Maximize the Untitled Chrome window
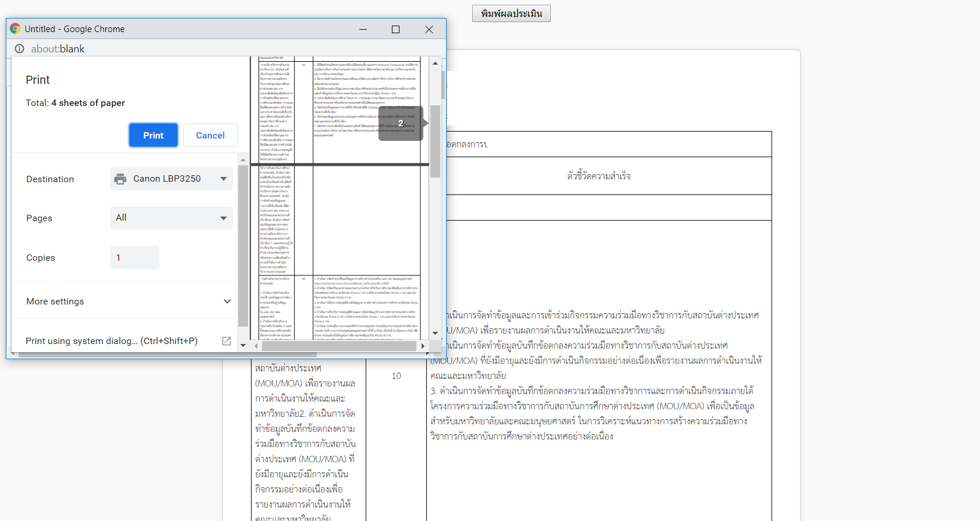Image resolution: width=980 pixels, height=521 pixels. 396,29
